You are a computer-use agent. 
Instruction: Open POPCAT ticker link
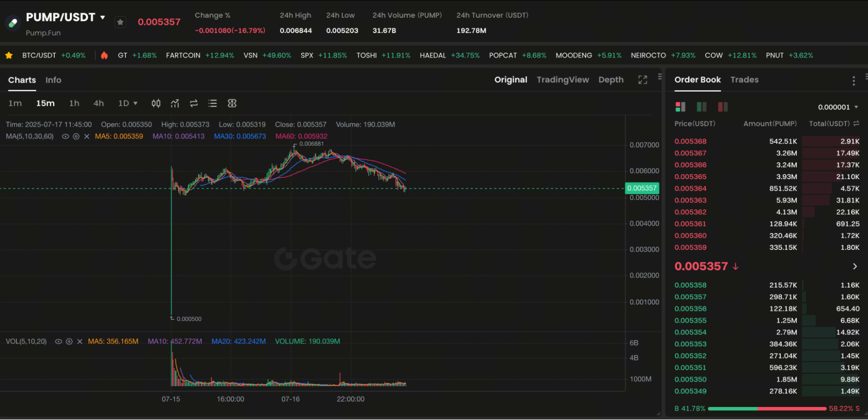[518, 56]
